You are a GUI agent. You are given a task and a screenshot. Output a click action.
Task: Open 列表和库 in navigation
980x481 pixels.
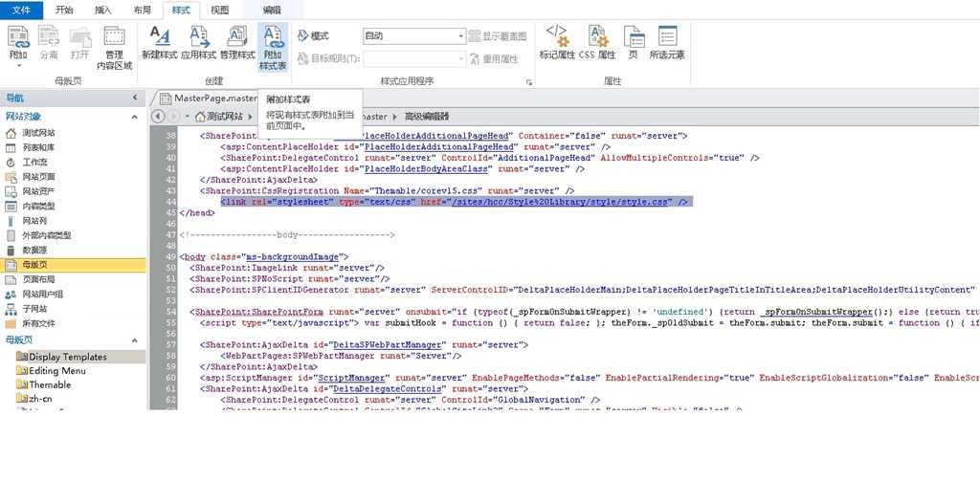[38, 147]
